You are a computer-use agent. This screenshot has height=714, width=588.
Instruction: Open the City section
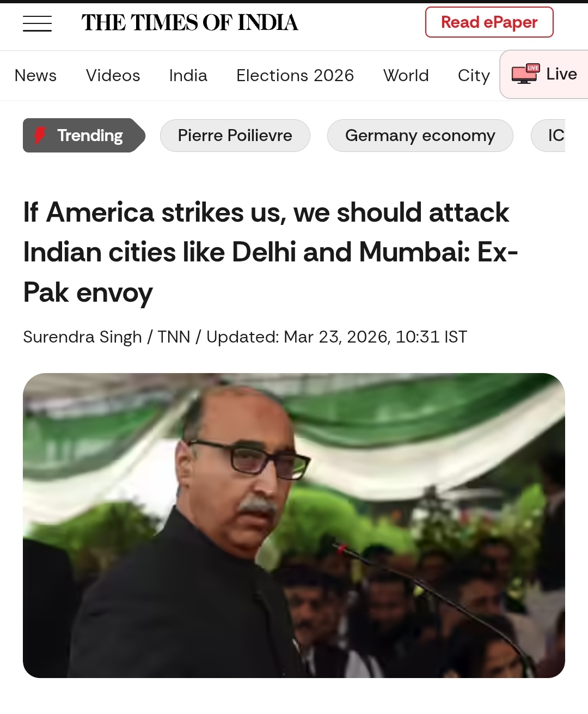point(474,75)
